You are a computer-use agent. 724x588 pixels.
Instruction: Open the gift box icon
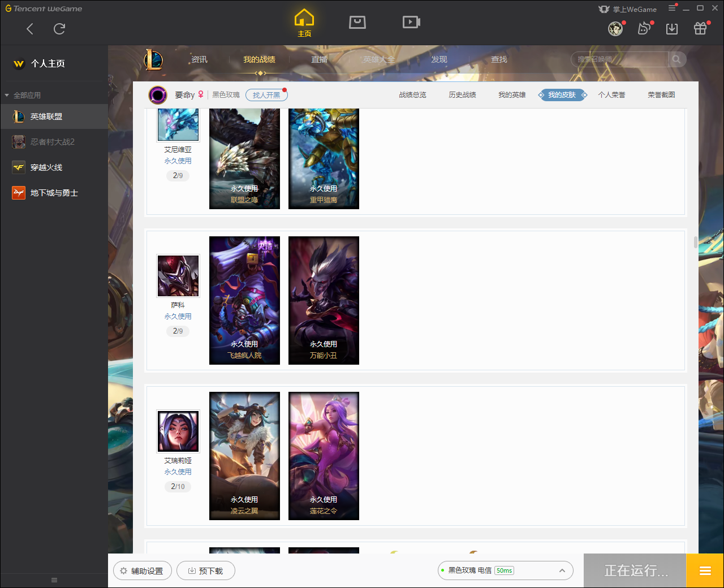point(700,29)
